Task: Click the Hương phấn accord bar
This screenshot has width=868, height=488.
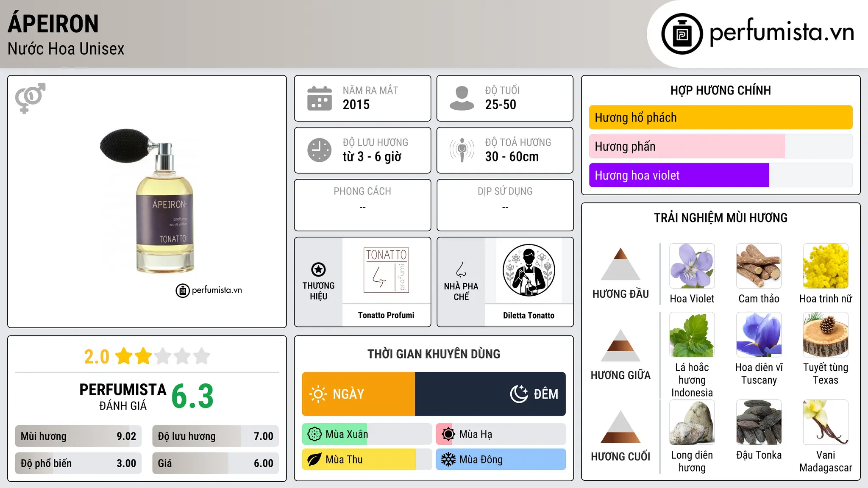Action: pyautogui.click(x=721, y=146)
